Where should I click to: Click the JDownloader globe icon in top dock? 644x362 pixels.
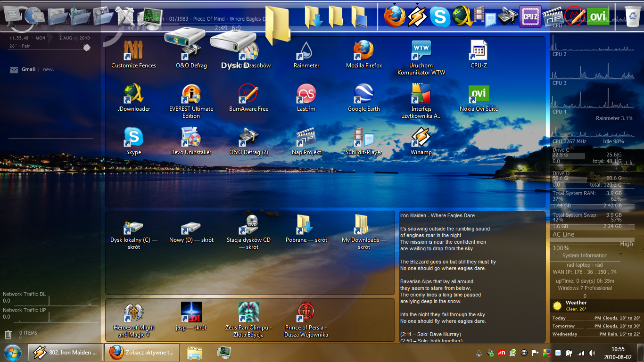462,17
